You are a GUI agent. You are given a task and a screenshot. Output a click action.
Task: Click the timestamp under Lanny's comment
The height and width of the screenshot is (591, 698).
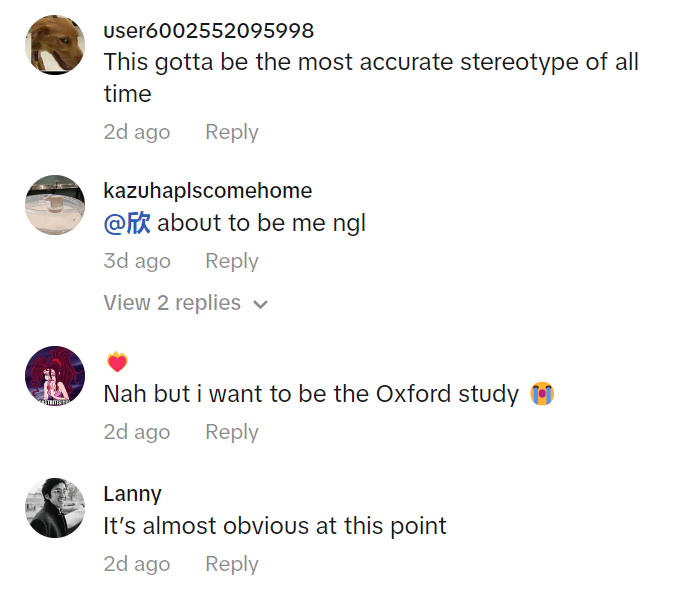(136, 564)
